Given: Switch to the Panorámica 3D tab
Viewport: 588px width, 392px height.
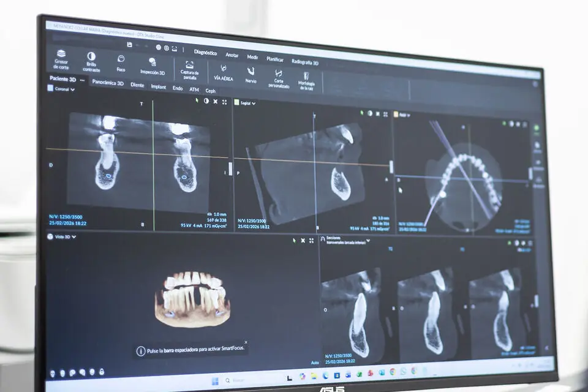Looking at the screenshot, I should click(x=108, y=83).
